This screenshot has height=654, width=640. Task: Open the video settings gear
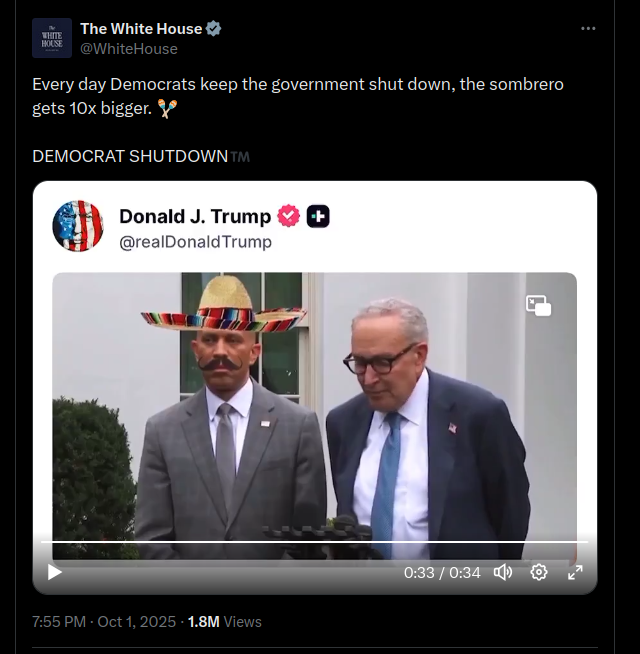pyautogui.click(x=539, y=572)
